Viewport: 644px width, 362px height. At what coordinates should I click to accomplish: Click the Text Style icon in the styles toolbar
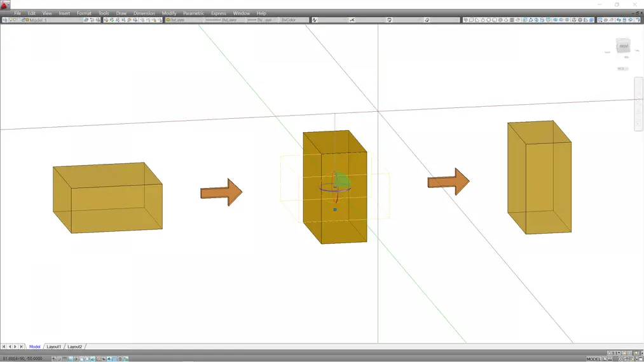(315, 20)
